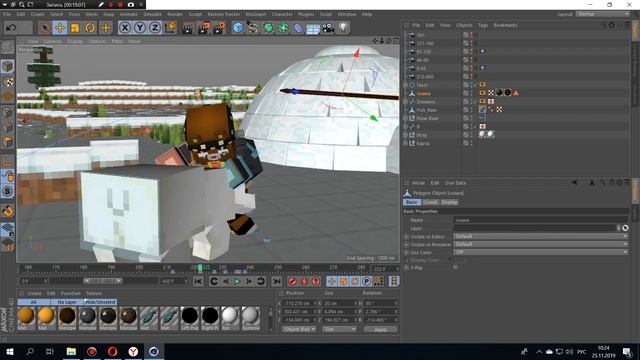The width and height of the screenshot is (640, 360).
Task: Open the Object (Rel) coordinates dropdown
Action: point(299,329)
